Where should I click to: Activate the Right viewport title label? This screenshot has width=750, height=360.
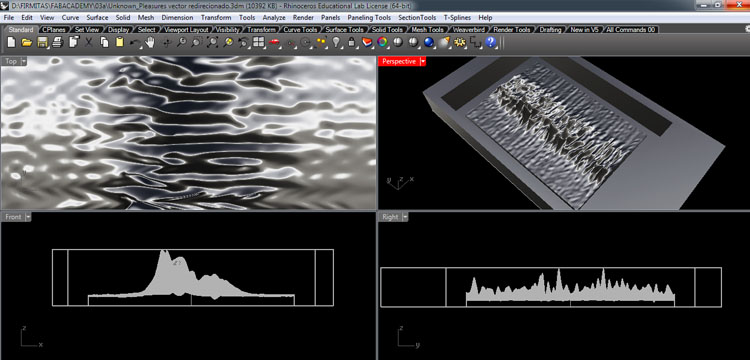pyautogui.click(x=390, y=217)
